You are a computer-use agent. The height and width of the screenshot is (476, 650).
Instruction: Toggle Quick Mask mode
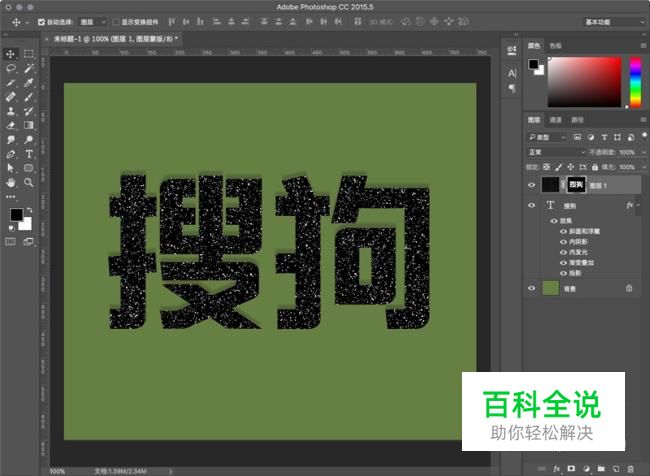10,241
